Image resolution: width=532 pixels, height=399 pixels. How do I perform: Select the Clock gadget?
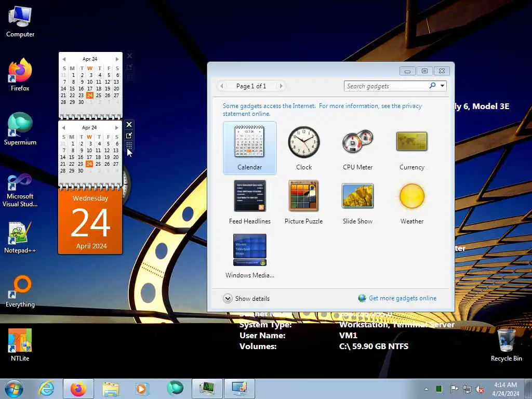coord(303,148)
